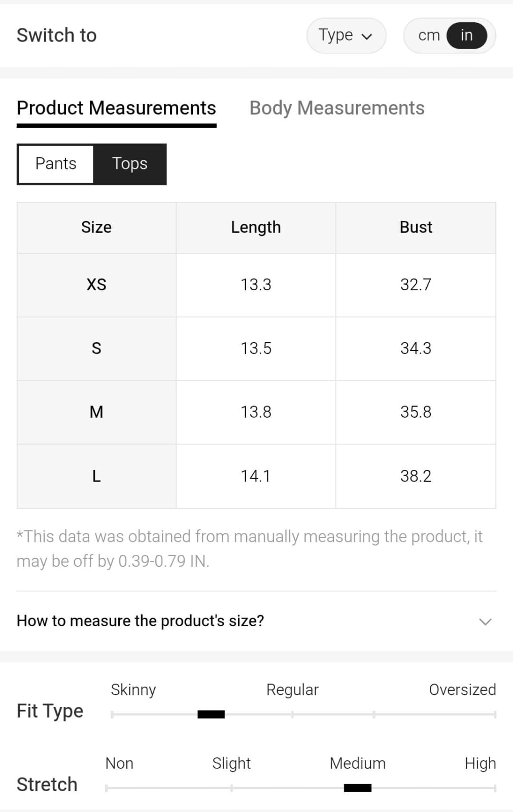Viewport: 513px width, 812px height.
Task: Switch to Body Measurements tab
Action: [x=336, y=108]
